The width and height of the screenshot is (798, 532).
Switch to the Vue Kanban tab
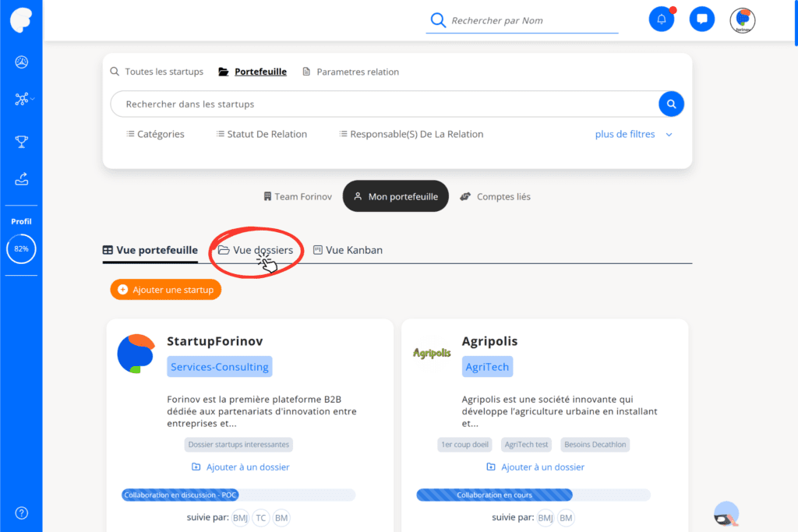[348, 250]
